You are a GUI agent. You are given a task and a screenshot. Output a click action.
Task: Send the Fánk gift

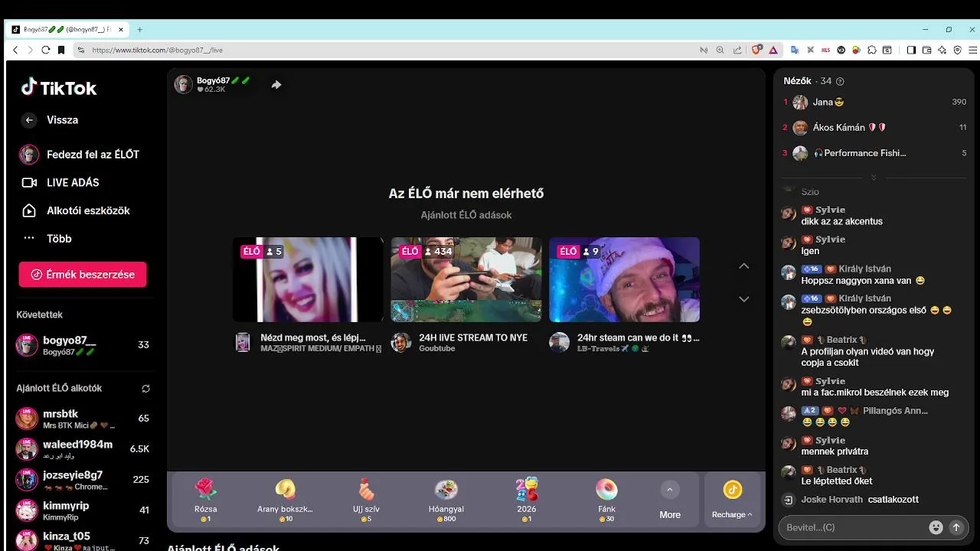click(606, 500)
